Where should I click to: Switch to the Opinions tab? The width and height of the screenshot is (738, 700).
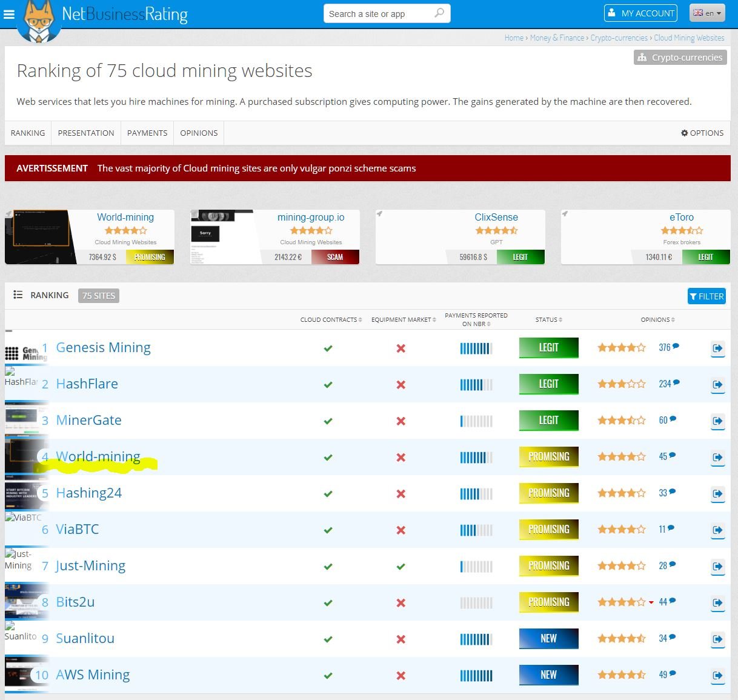(x=199, y=133)
